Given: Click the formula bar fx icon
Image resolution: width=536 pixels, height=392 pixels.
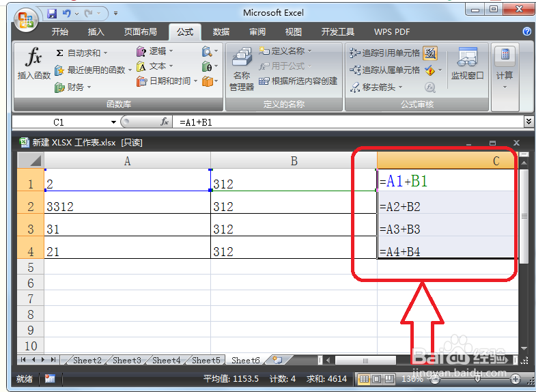Looking at the screenshot, I should pyautogui.click(x=165, y=122).
